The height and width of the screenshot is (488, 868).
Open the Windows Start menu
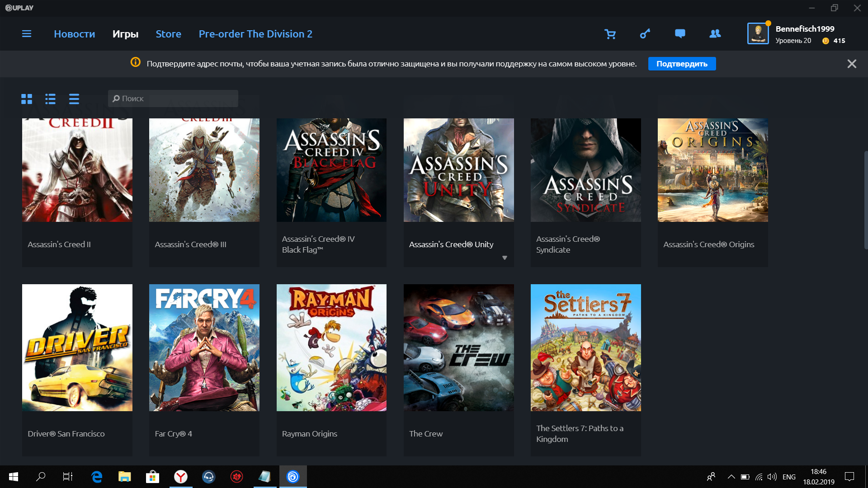tap(14, 477)
